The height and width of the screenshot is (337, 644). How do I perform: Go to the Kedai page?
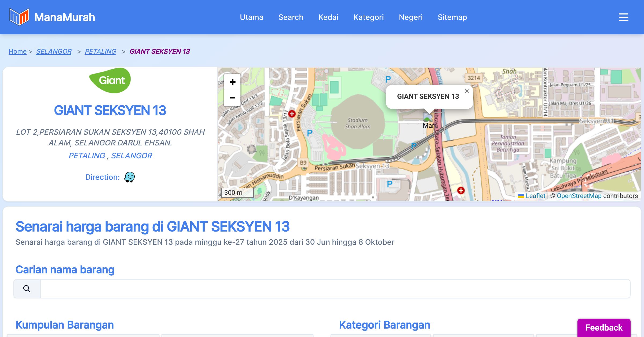[328, 17]
